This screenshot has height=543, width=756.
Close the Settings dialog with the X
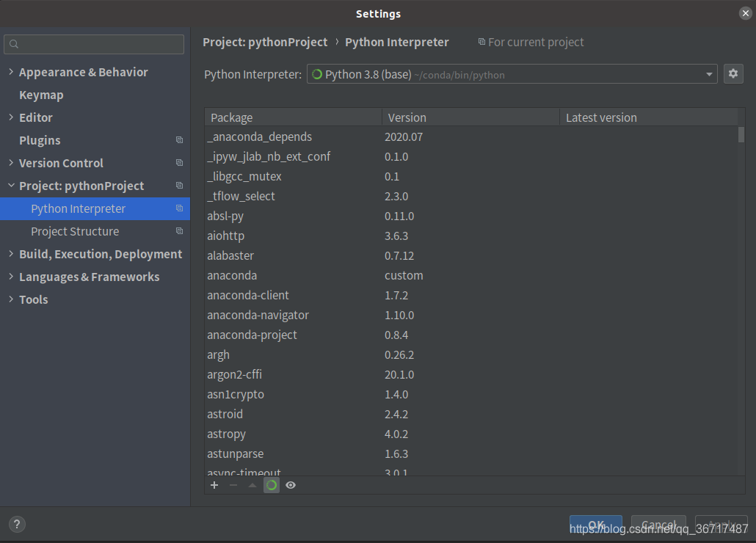click(x=746, y=13)
